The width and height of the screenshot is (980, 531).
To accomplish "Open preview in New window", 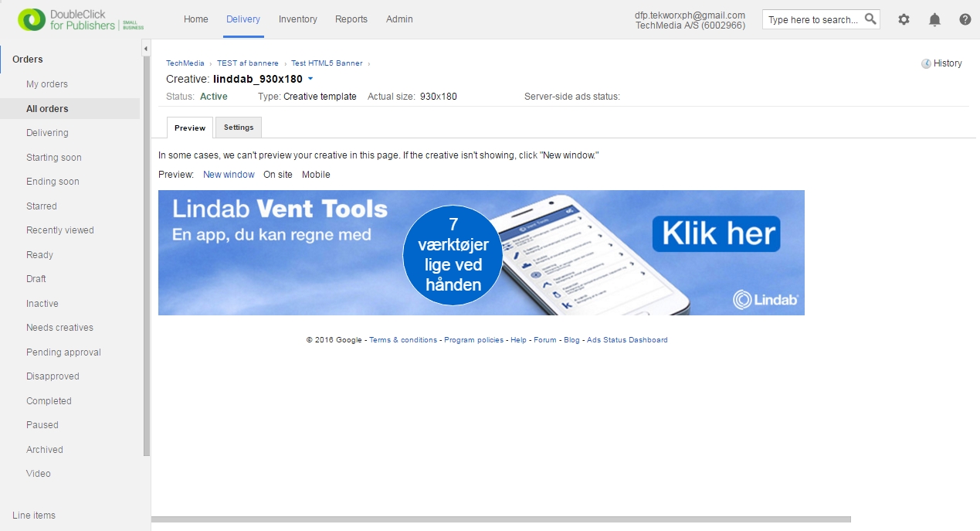I will point(229,175).
